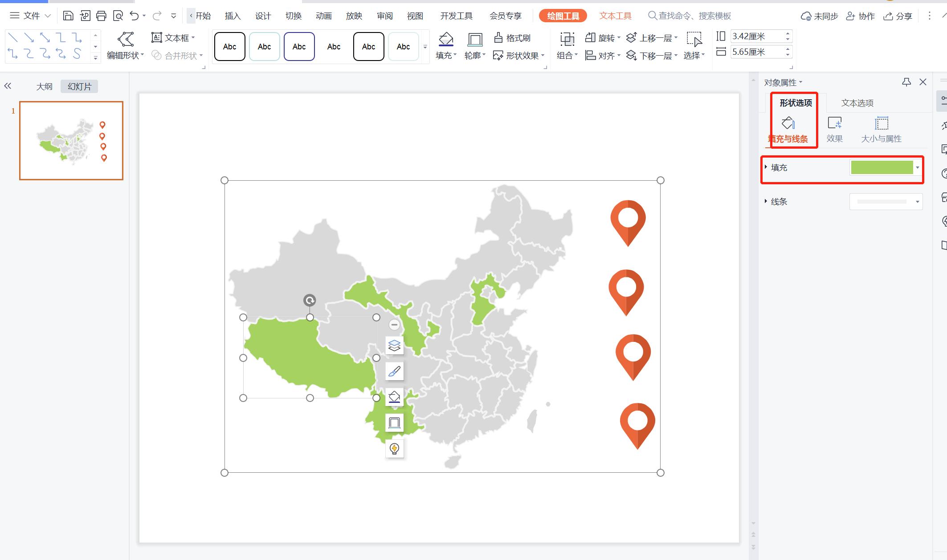
Task: Click the floating minus collapse button
Action: (x=394, y=325)
